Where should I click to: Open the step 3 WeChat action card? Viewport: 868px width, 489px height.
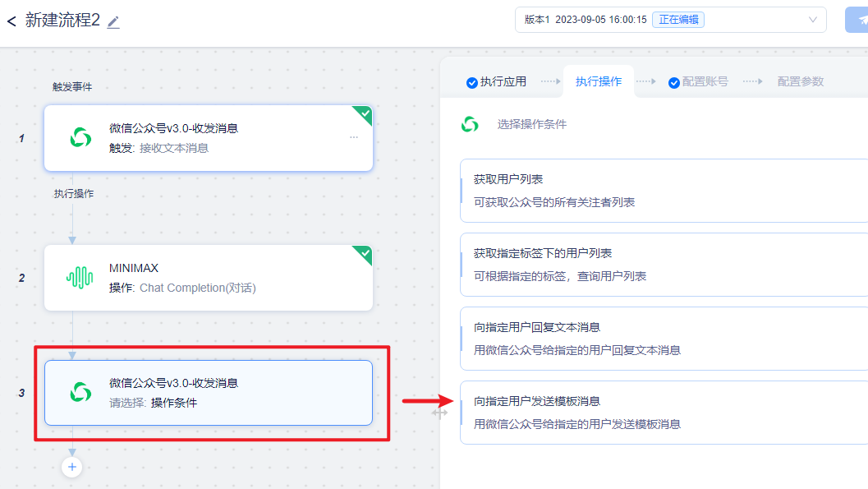208,393
